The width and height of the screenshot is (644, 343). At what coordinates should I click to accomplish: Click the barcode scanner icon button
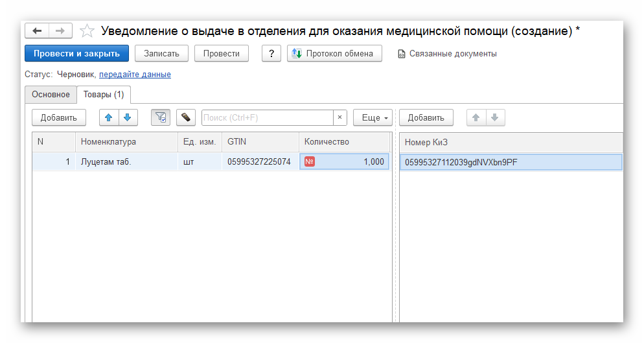point(186,117)
